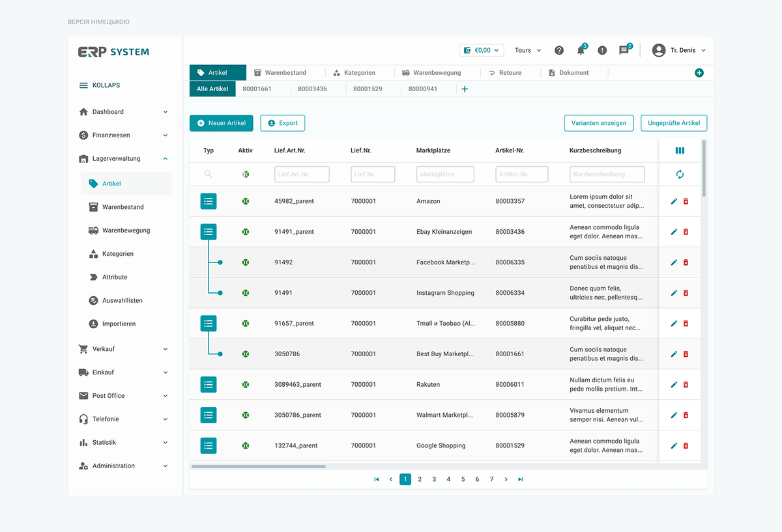Open column chooser icon in table header
Viewport: 782px width, 532px height.
tap(680, 150)
